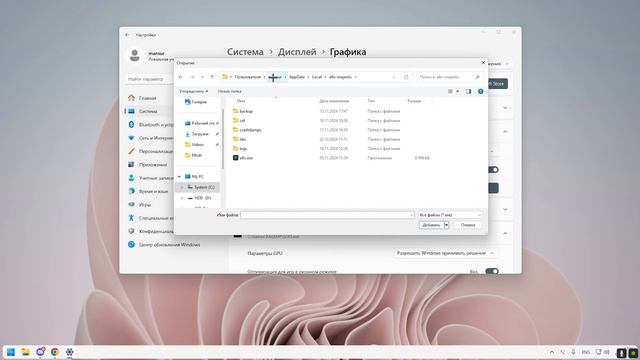Open the view options dropdown arrow
640x360 pixels.
[x=458, y=91]
